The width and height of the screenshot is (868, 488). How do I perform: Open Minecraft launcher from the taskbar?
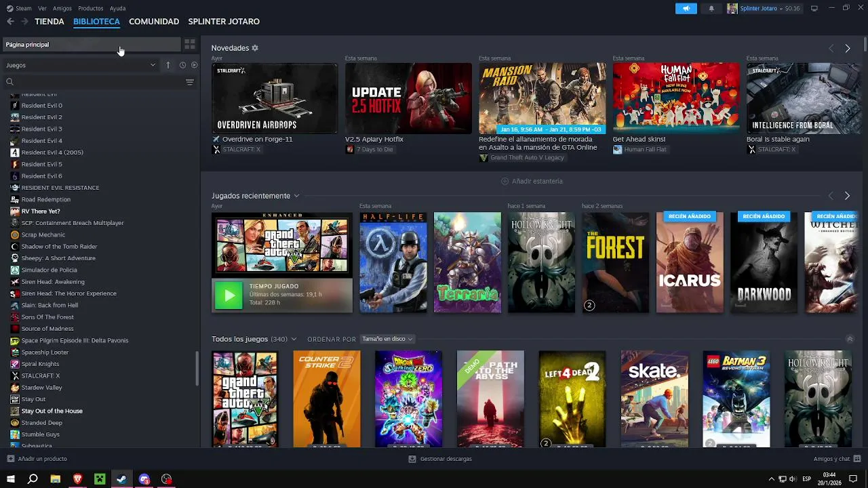[100, 479]
